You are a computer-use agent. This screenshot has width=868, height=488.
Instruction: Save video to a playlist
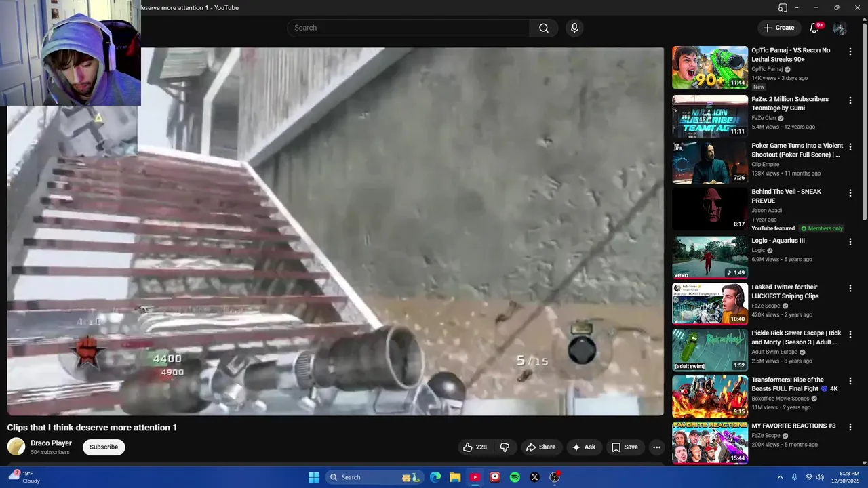[x=625, y=447]
